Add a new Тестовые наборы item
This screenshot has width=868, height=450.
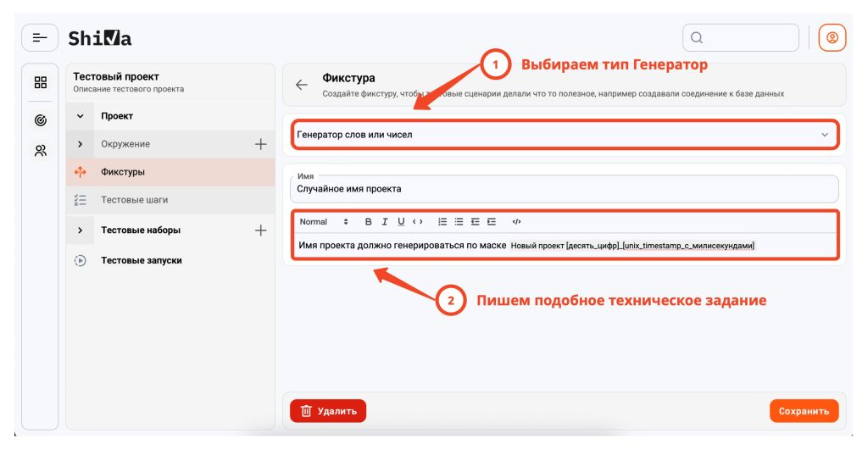260,230
